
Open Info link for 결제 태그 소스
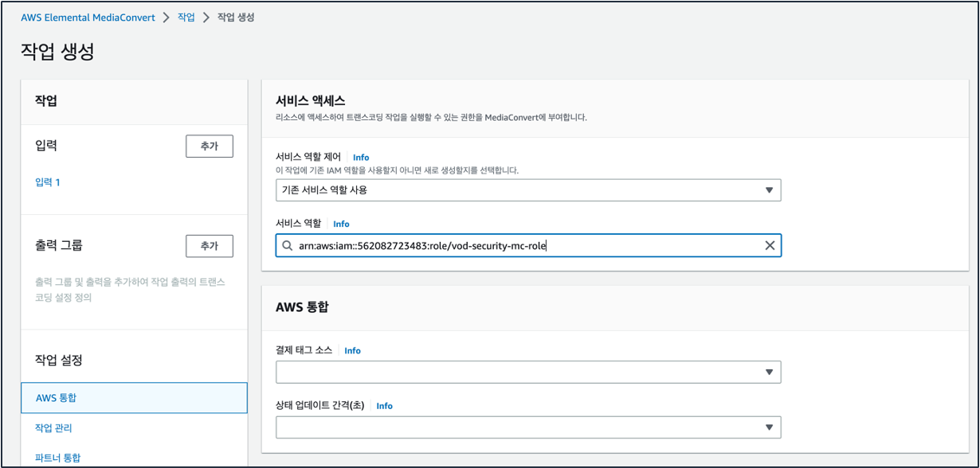coord(352,350)
